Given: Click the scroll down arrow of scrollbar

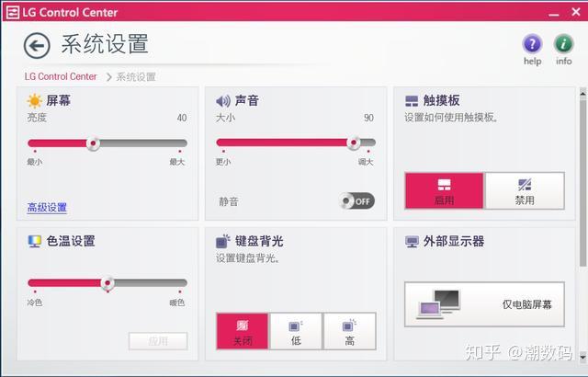Looking at the screenshot, I should pyautogui.click(x=582, y=357).
